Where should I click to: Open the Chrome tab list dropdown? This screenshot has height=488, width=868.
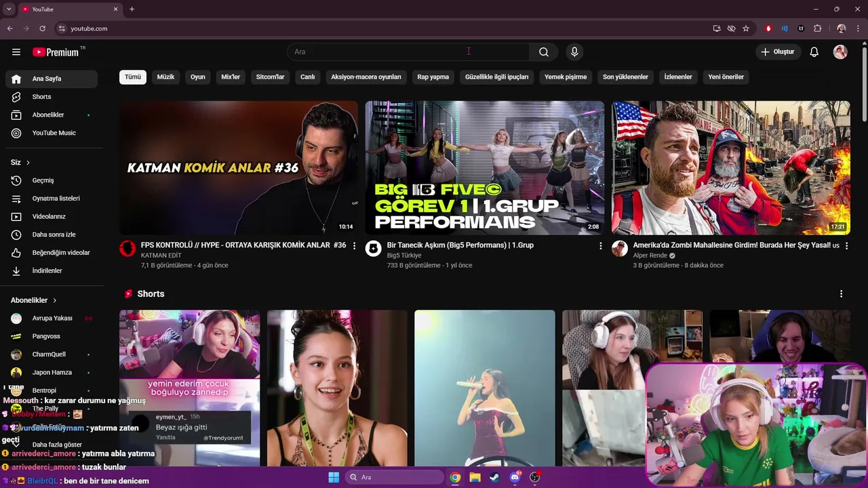click(9, 9)
